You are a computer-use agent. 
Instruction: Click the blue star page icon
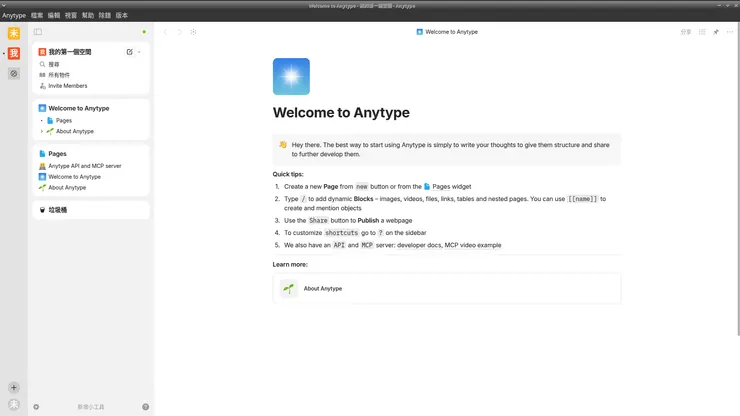click(x=291, y=76)
